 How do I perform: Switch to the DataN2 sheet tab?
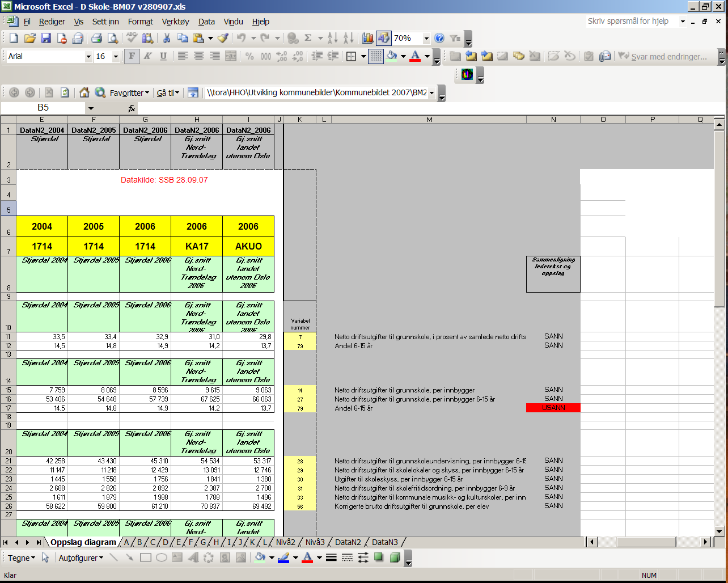[x=348, y=542]
